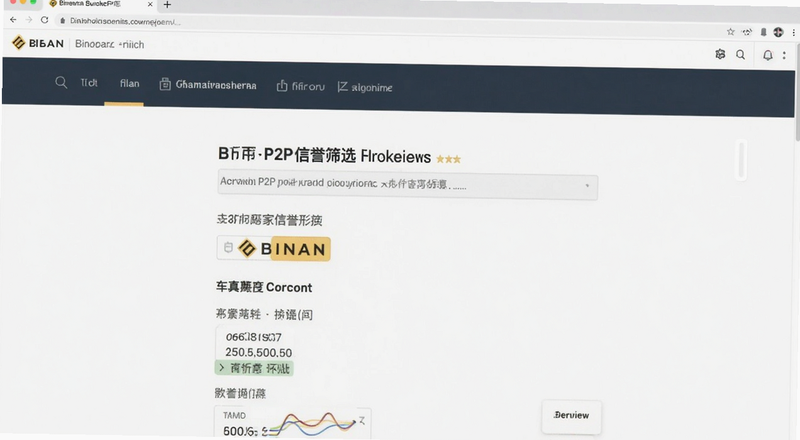Screen dimensions: 800x440
Task: Click the Corcont section heading
Action: (x=264, y=287)
